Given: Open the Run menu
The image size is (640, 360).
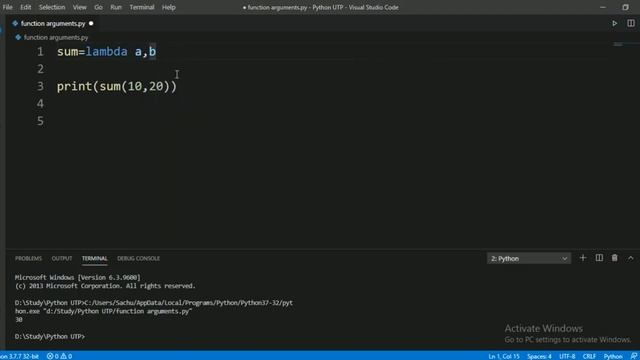Looking at the screenshot, I should (x=116, y=7).
